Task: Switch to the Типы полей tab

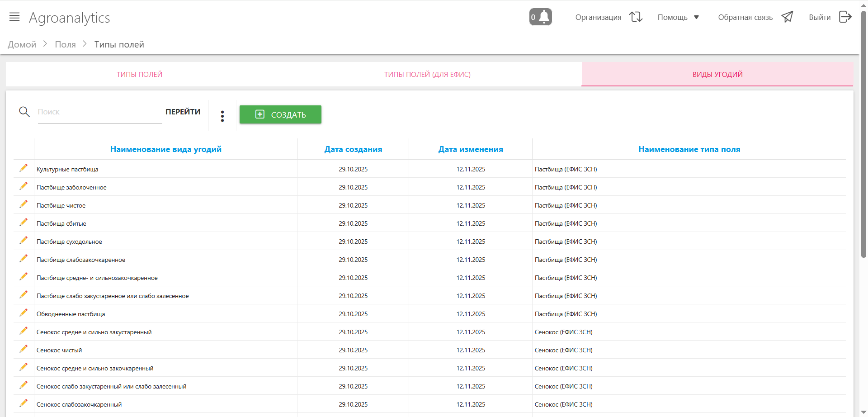Action: click(139, 74)
